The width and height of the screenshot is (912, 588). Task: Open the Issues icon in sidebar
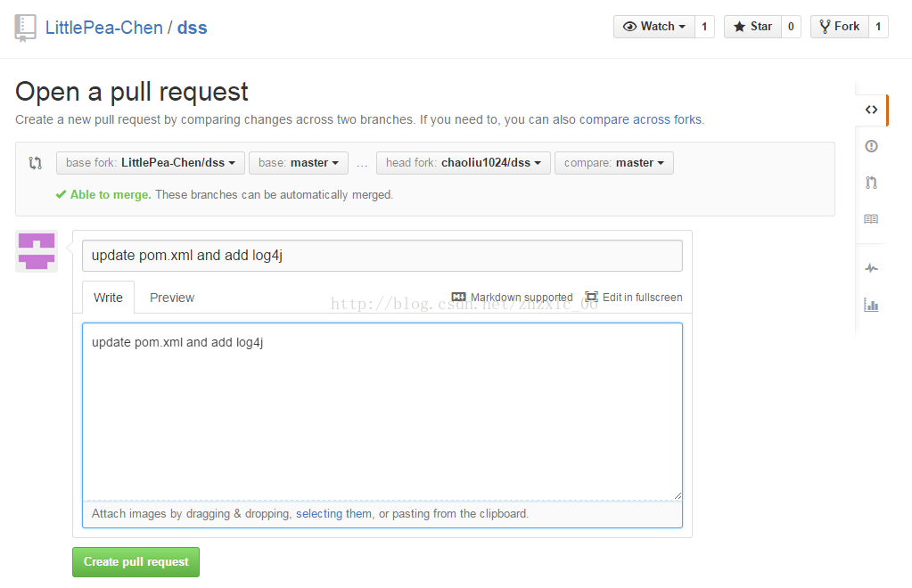coord(871,146)
